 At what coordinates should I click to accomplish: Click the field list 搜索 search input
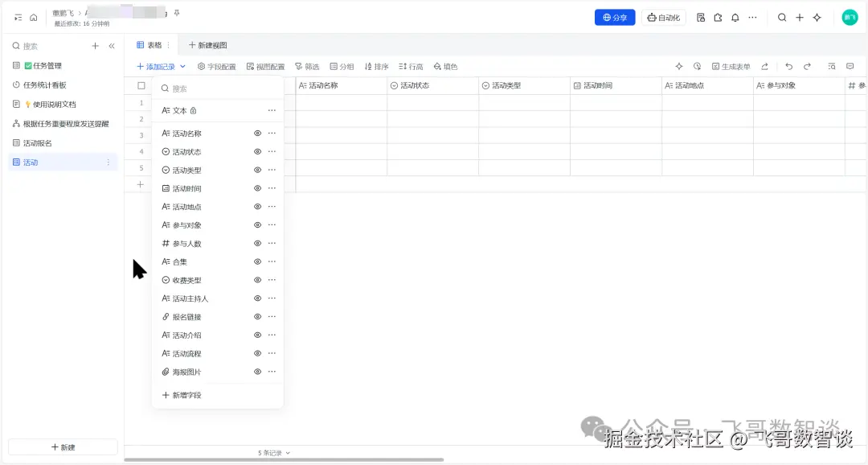(x=218, y=88)
